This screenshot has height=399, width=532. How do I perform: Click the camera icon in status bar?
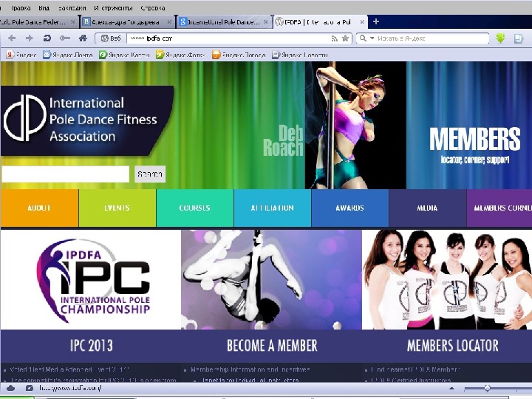coord(29,388)
